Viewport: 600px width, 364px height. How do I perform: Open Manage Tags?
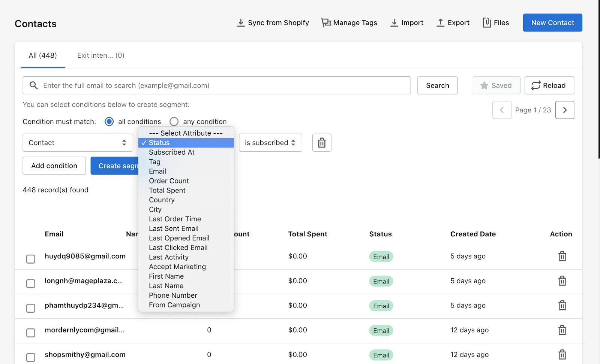click(349, 23)
